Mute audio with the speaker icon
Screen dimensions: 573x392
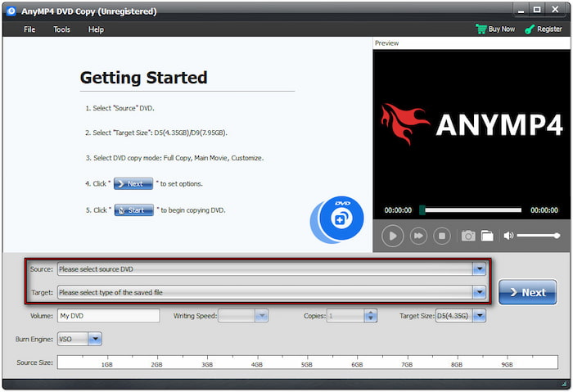coord(508,236)
